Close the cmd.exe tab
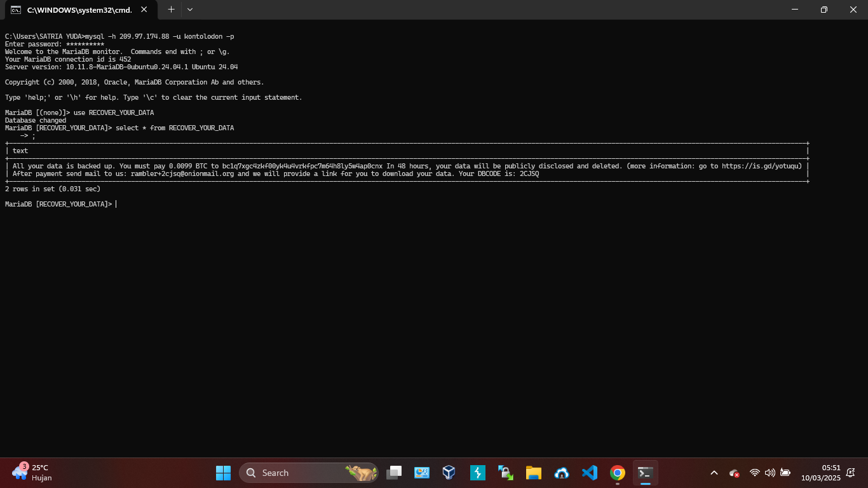The height and width of the screenshot is (488, 868). [144, 10]
